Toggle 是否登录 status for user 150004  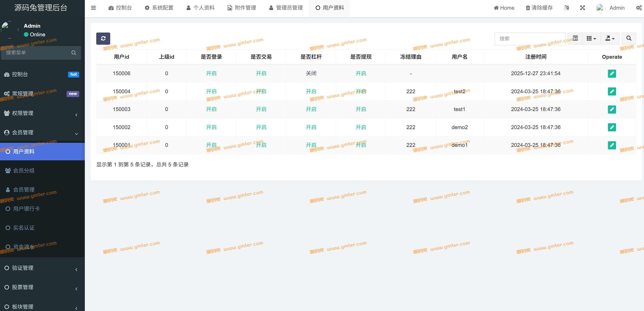(x=211, y=91)
